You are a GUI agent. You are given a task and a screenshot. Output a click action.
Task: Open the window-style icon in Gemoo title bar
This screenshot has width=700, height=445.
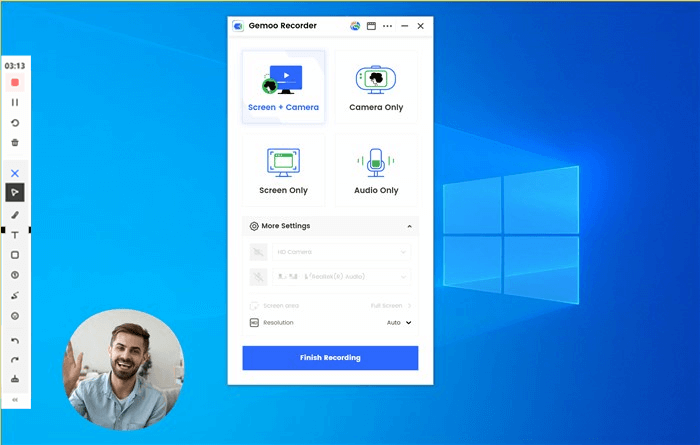(371, 26)
